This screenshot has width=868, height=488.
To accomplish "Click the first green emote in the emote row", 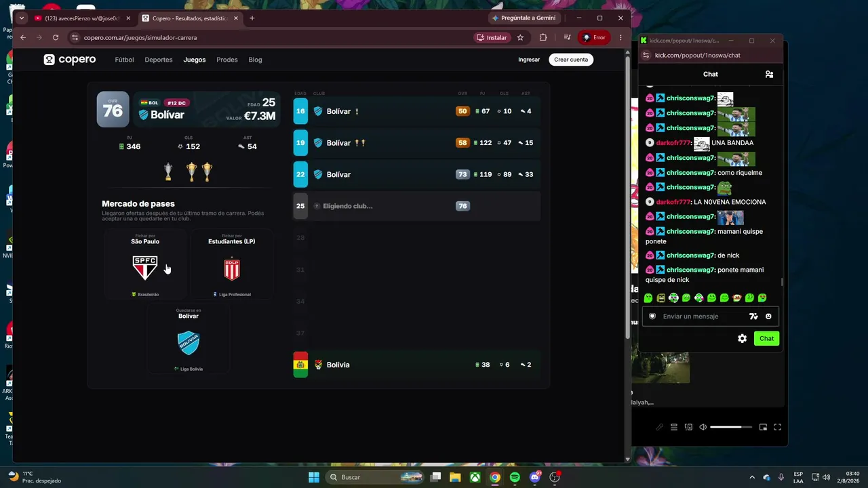I will coord(648,298).
